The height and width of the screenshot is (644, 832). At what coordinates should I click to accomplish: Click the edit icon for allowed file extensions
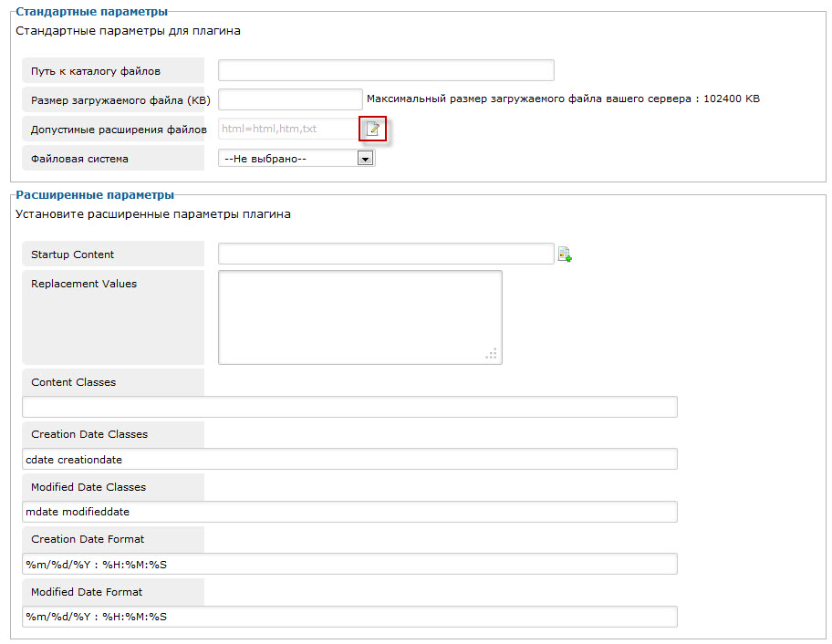point(372,130)
